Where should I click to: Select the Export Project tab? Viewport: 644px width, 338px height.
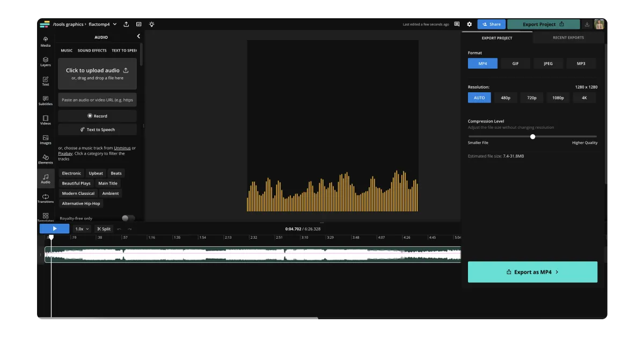coord(497,38)
